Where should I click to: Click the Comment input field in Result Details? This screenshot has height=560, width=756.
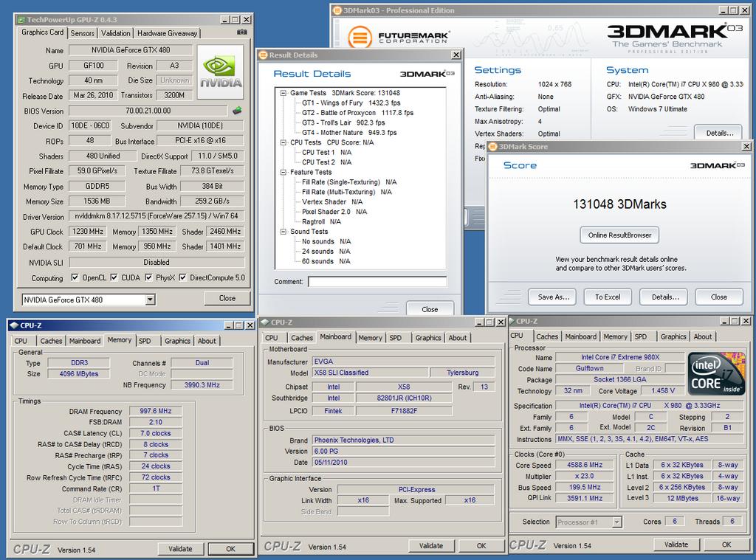pos(377,281)
